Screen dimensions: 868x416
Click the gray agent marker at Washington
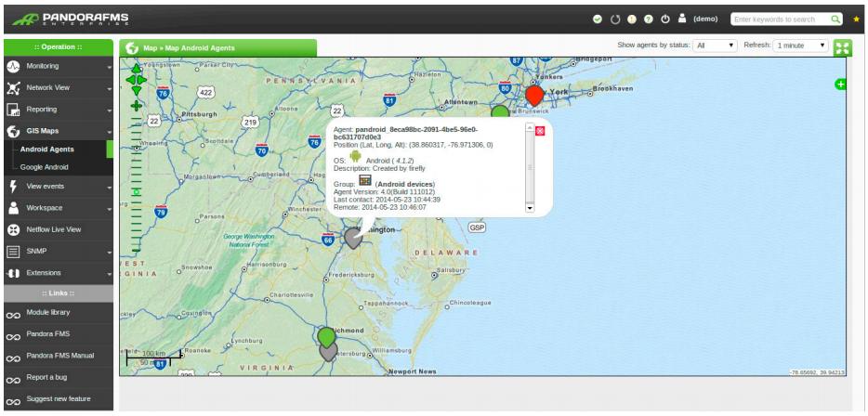[x=352, y=238]
